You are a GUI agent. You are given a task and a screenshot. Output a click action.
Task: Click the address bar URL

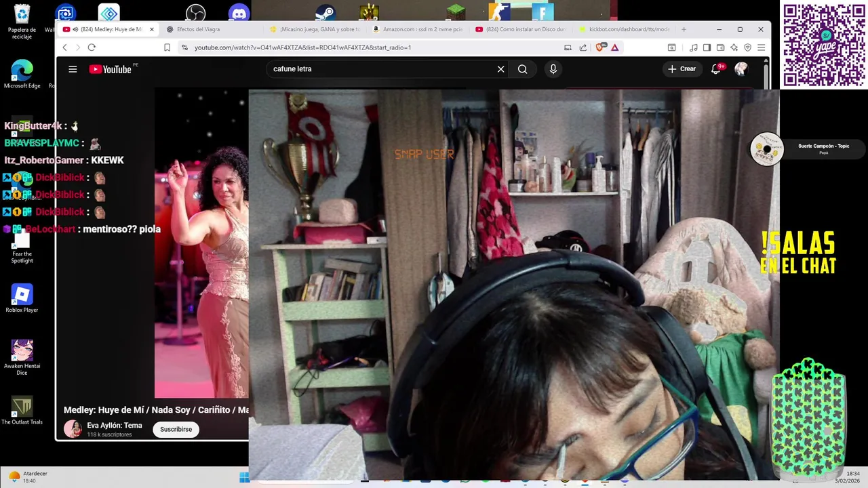pyautogui.click(x=302, y=47)
